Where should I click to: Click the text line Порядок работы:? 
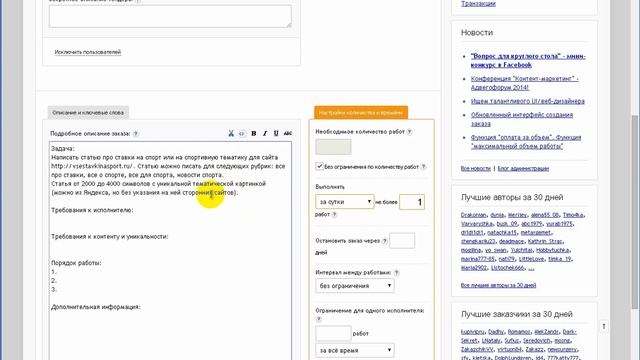click(x=76, y=263)
